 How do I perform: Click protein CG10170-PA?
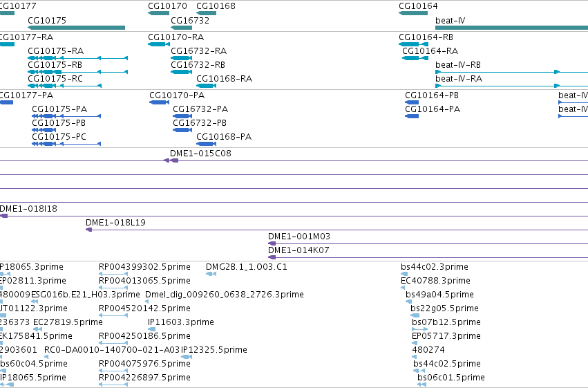pos(159,102)
